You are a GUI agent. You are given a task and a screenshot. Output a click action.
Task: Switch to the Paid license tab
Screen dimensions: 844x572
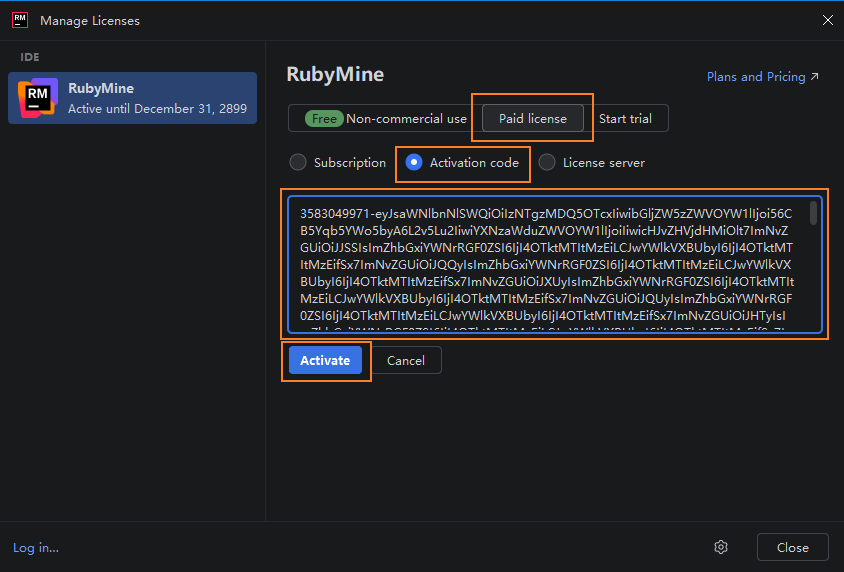click(x=533, y=118)
